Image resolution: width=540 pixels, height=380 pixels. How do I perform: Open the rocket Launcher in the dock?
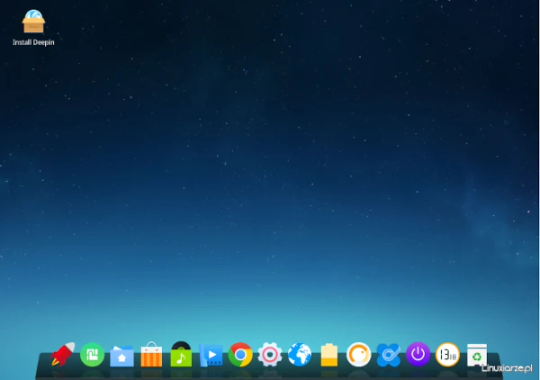pyautogui.click(x=63, y=354)
